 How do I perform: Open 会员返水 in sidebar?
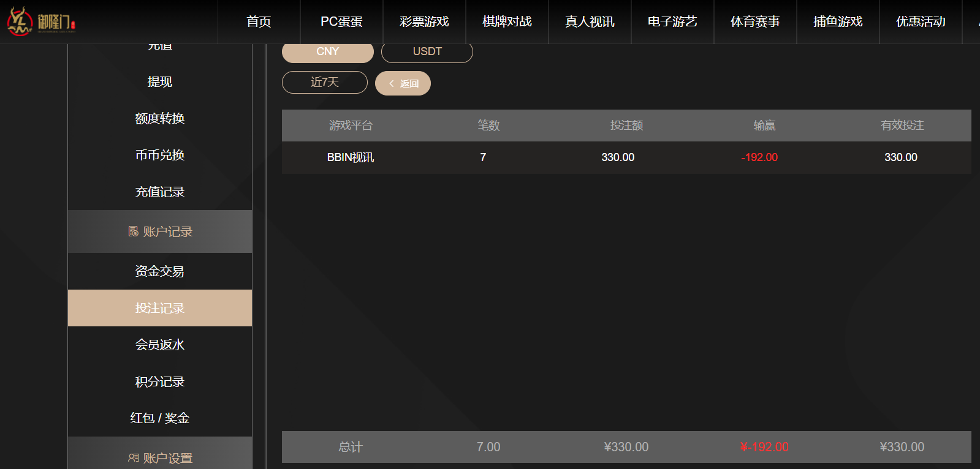(160, 345)
